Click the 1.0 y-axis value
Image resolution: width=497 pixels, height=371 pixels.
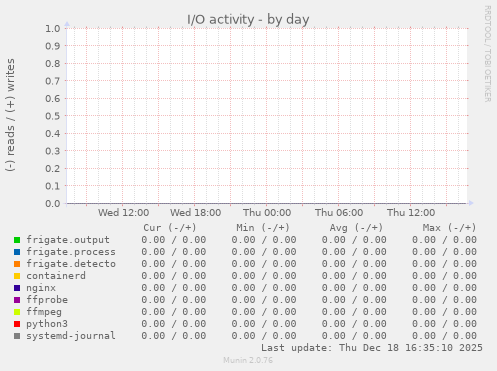coord(53,28)
